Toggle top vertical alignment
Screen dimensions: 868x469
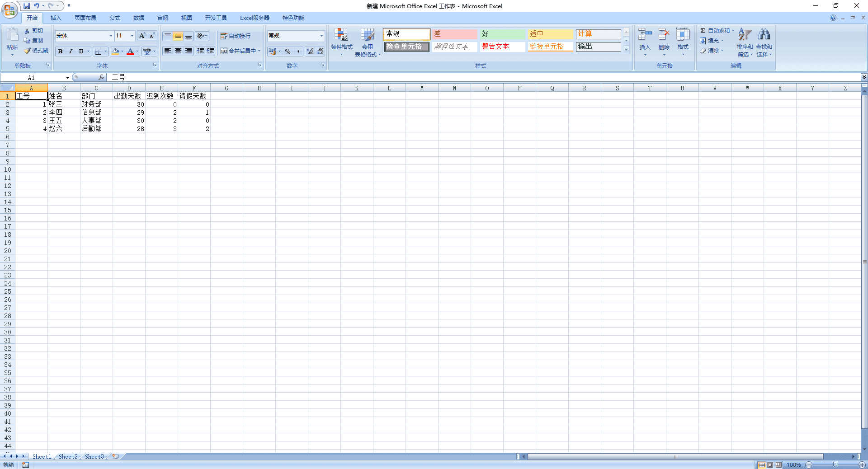(167, 36)
